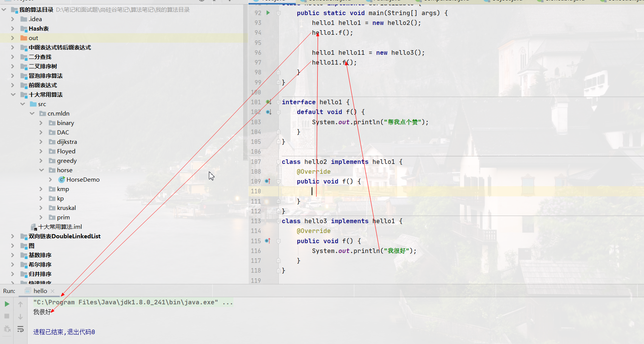Expand the HorseDemo class node
This screenshot has height=344, width=644.
[x=50, y=179]
